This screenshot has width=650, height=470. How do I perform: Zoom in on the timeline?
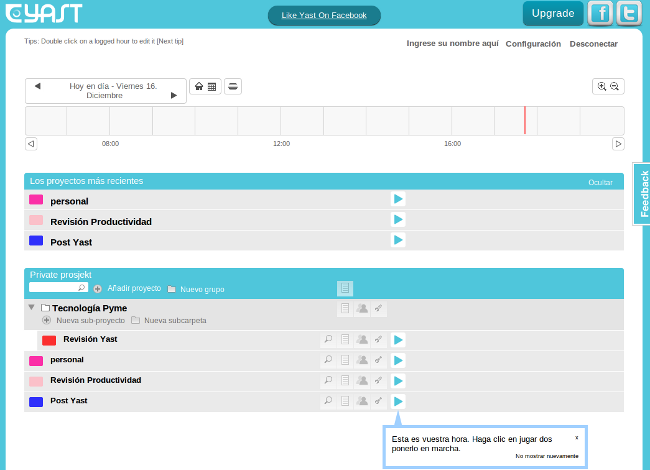pos(602,87)
